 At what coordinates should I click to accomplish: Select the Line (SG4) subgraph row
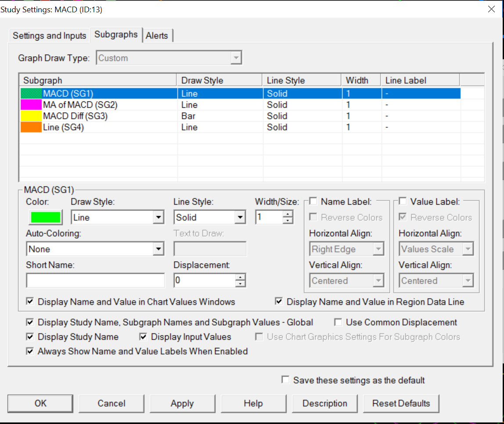63,127
